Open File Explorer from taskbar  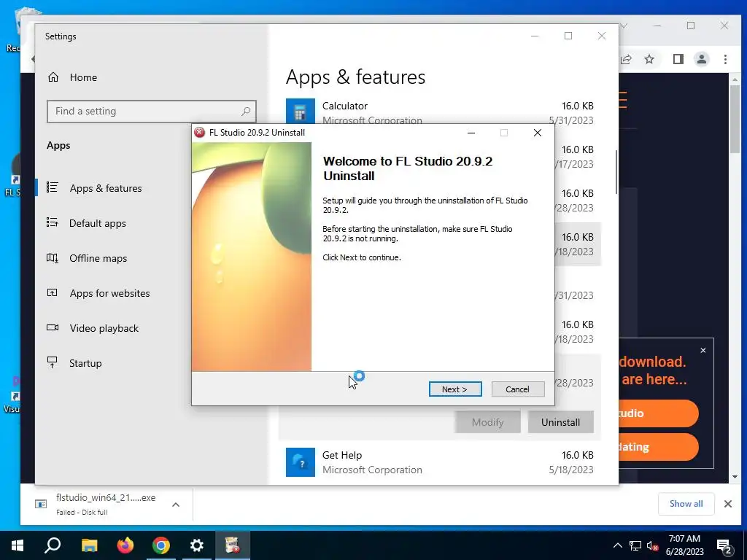pyautogui.click(x=89, y=545)
